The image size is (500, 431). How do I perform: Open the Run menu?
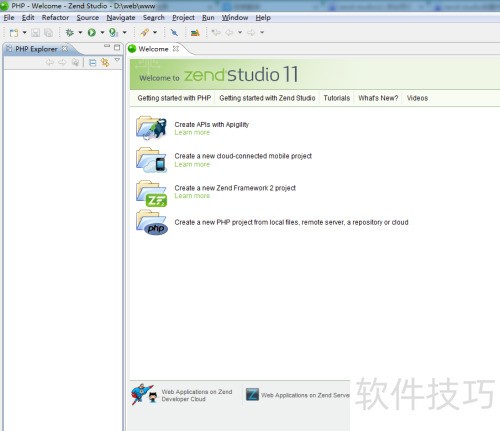tap(208, 18)
